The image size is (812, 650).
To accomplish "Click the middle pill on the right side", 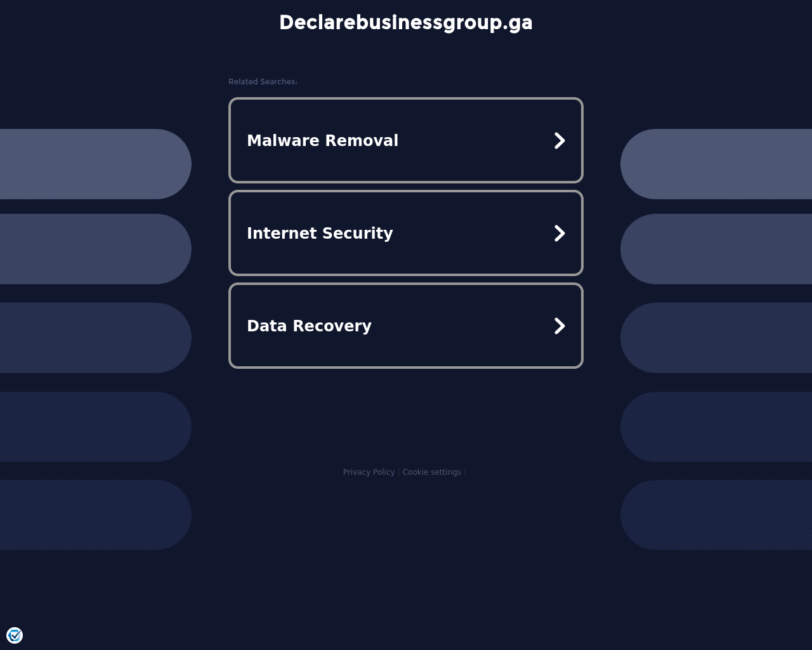I will 717,338.
